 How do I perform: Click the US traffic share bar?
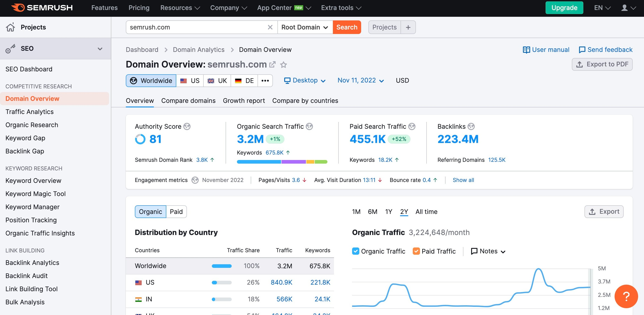click(222, 282)
